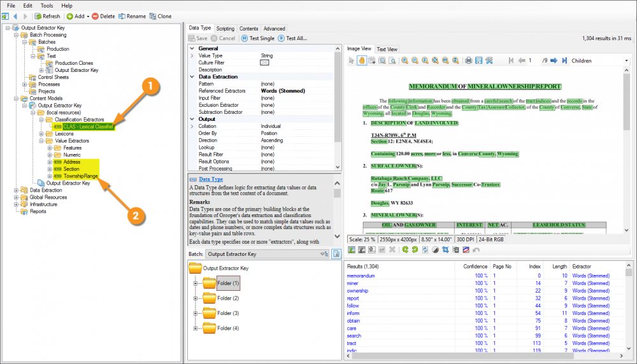Click the Refresh toolbar button
Screen dimensions: 637x364
(48, 16)
